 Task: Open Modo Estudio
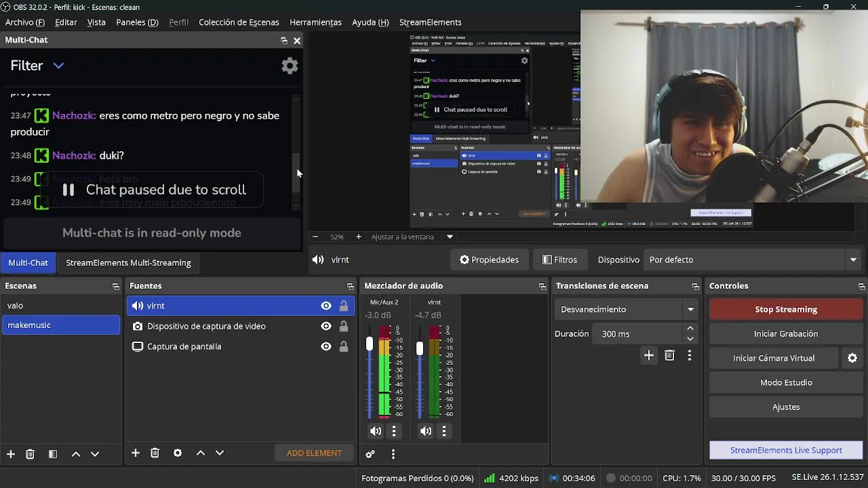[x=786, y=382]
